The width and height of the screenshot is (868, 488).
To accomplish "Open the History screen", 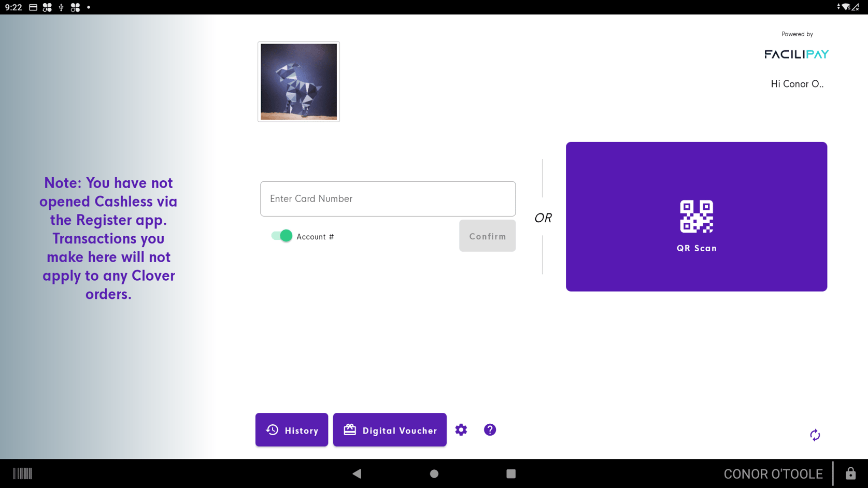I will click(x=292, y=429).
